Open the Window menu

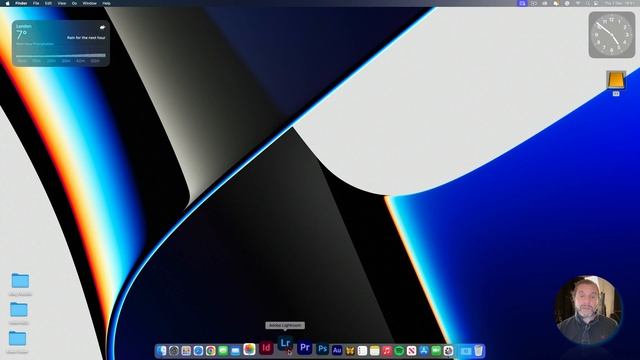(90, 3)
